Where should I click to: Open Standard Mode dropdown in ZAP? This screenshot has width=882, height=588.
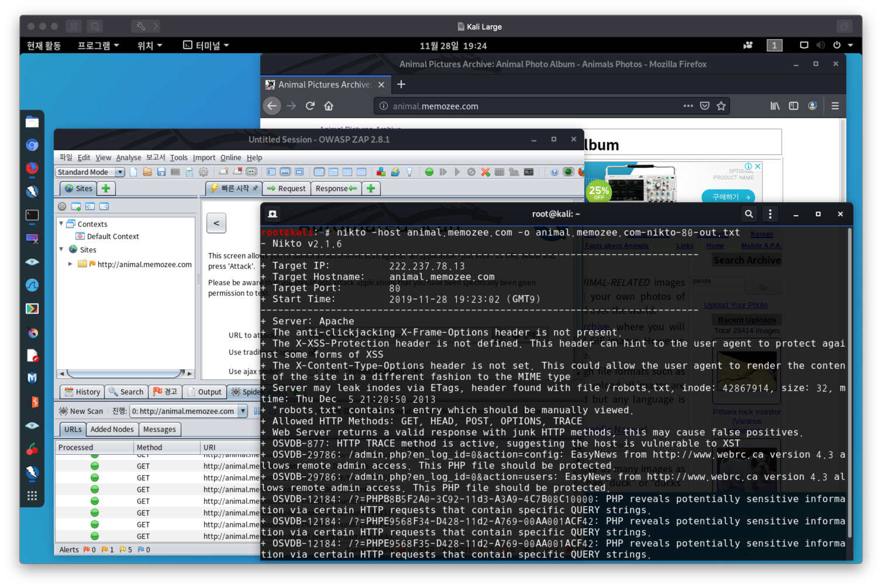coord(90,172)
